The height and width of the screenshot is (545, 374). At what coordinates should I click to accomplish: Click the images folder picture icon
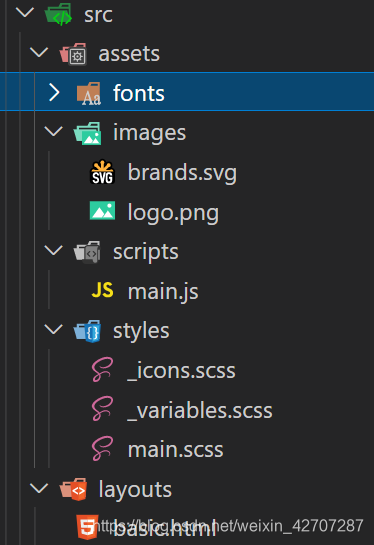coord(88,133)
